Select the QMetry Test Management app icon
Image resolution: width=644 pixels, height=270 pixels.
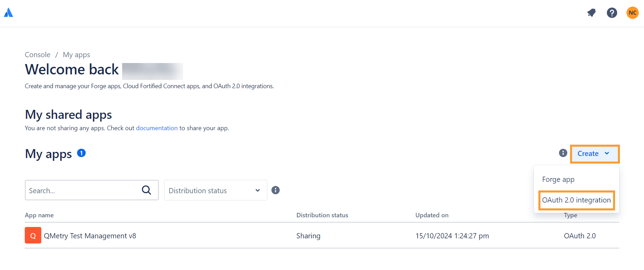33,235
